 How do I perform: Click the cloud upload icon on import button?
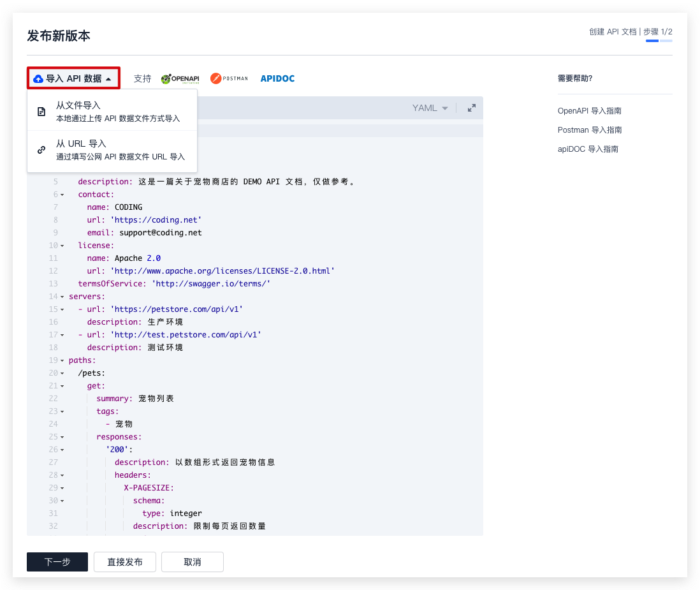click(x=38, y=78)
